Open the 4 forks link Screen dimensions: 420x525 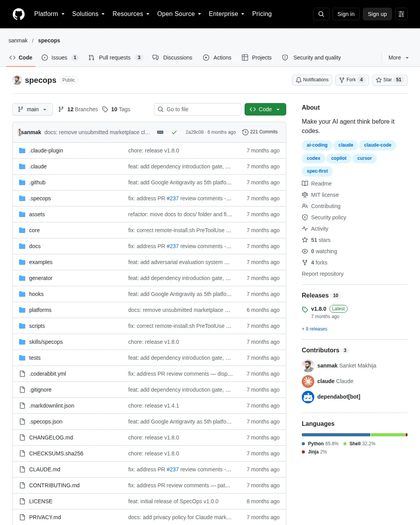319,262
